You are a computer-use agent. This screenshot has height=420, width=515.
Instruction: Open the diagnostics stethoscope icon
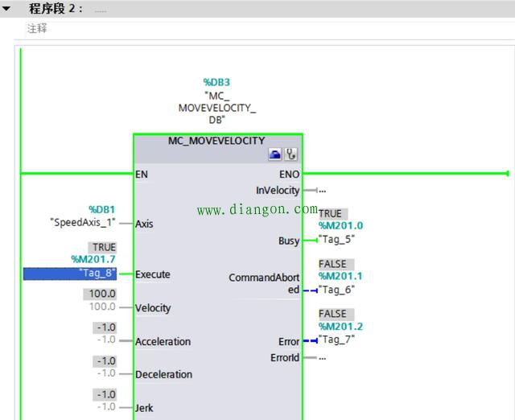pos(290,154)
